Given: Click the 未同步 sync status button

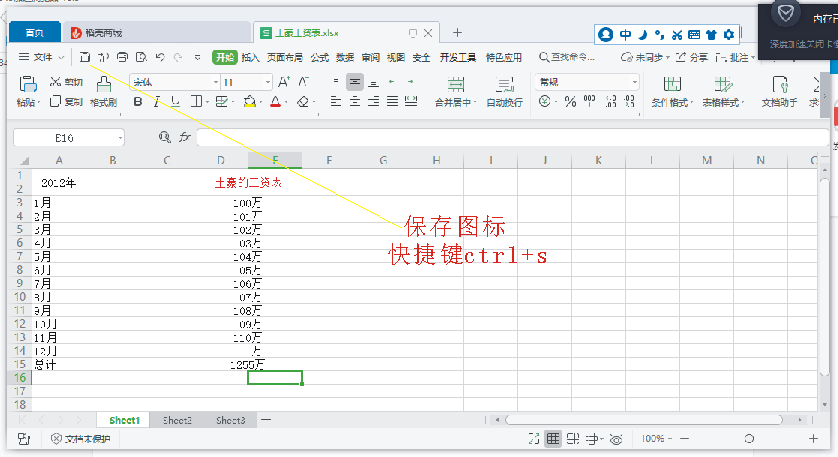Looking at the screenshot, I should tap(645, 57).
